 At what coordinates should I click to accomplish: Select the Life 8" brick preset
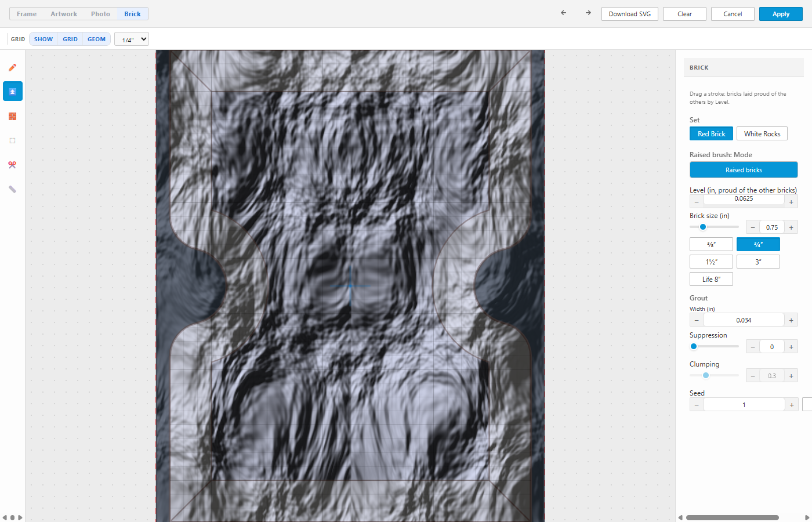coord(711,279)
